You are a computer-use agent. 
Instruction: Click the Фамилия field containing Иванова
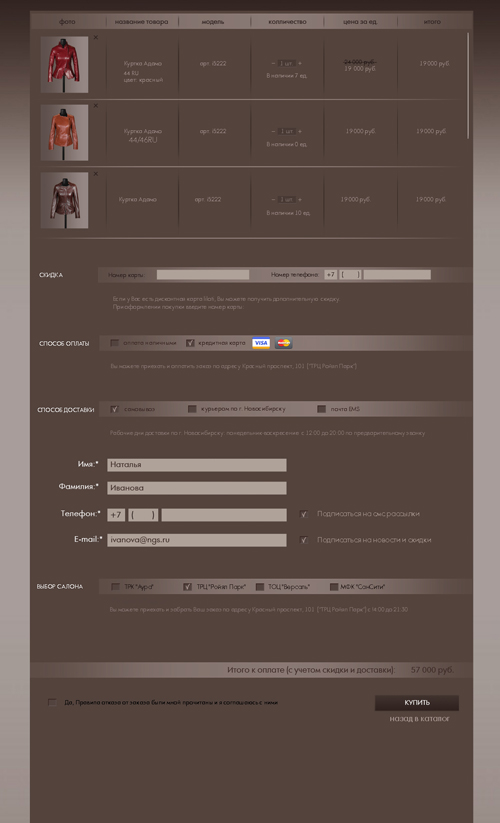197,488
